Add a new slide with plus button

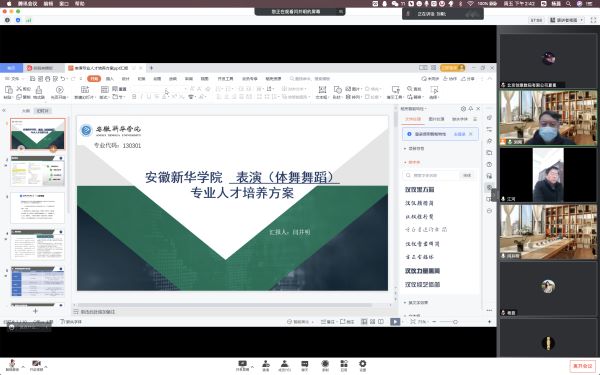(35, 311)
